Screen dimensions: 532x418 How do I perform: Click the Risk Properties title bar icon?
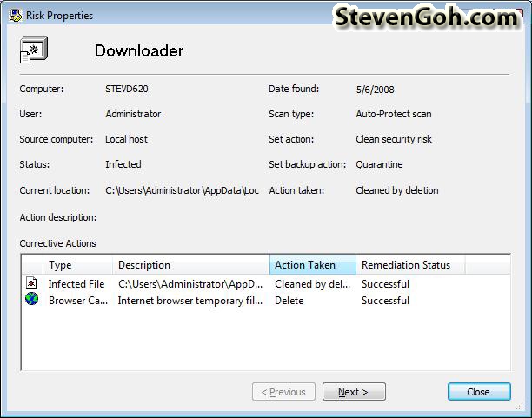(16, 16)
